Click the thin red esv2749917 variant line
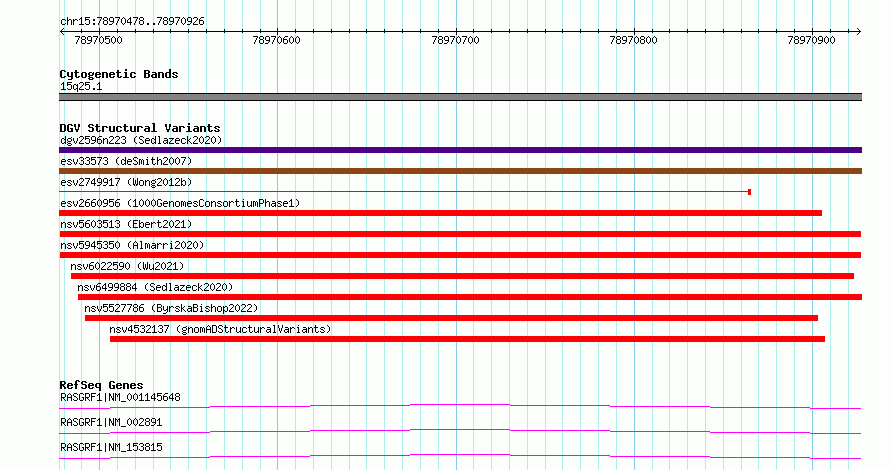 [404, 192]
